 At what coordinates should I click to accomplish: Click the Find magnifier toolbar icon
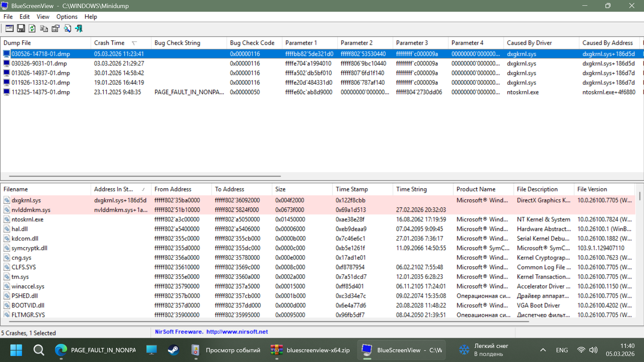click(x=67, y=28)
